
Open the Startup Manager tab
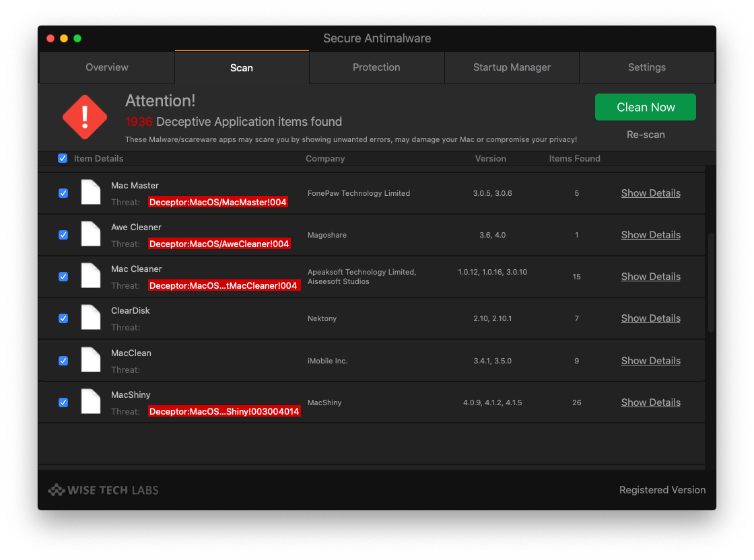[512, 67]
